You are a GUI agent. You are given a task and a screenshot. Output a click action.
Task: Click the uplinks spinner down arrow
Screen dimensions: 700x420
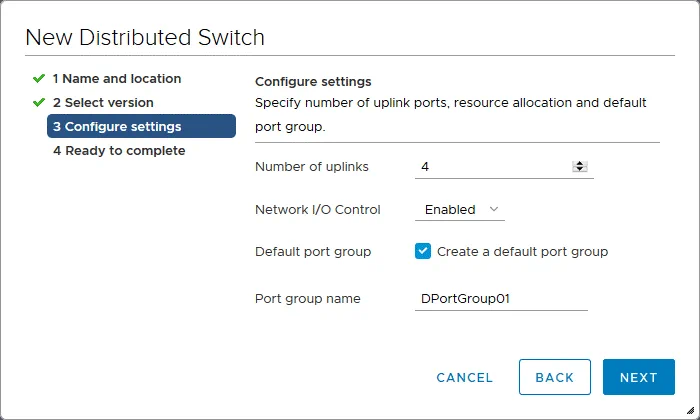[x=579, y=170]
